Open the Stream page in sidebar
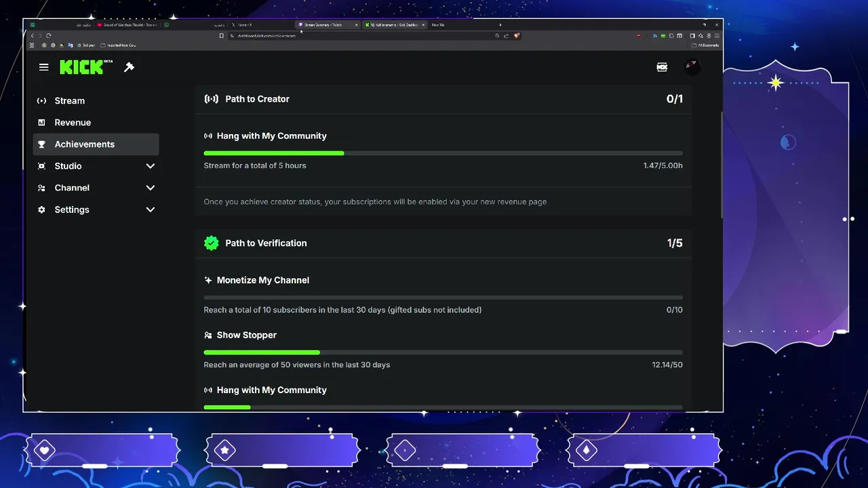Screen dimensions: 868x488 [x=96, y=101]
